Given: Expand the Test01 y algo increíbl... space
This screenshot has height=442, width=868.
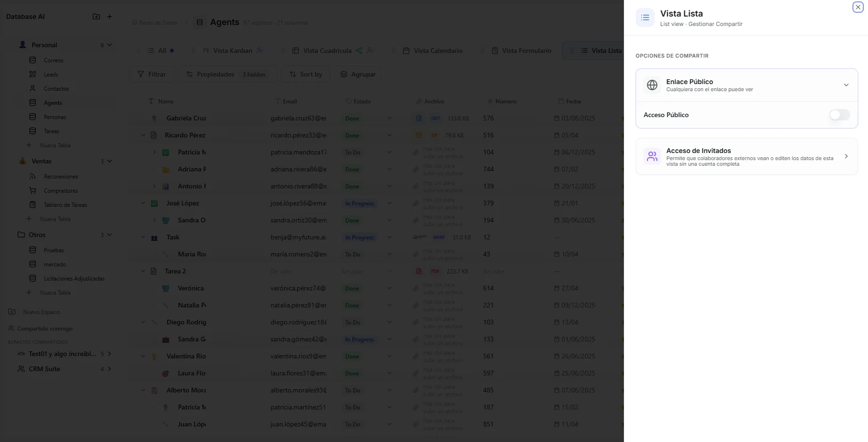Looking at the screenshot, I should click(x=110, y=354).
